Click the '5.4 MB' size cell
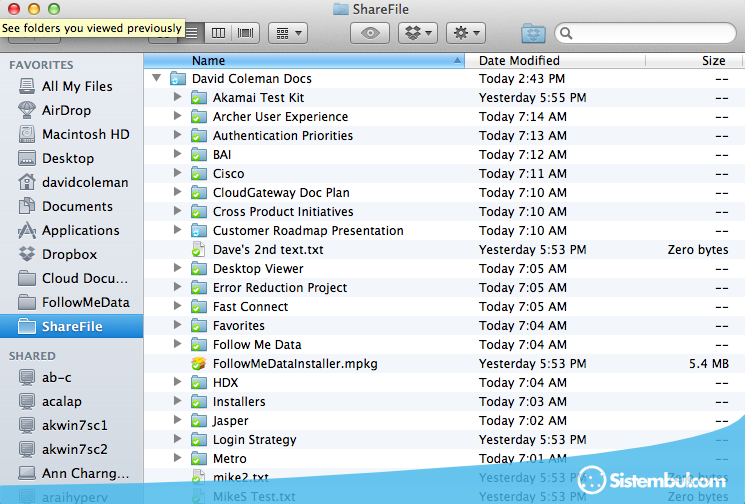 [x=709, y=363]
